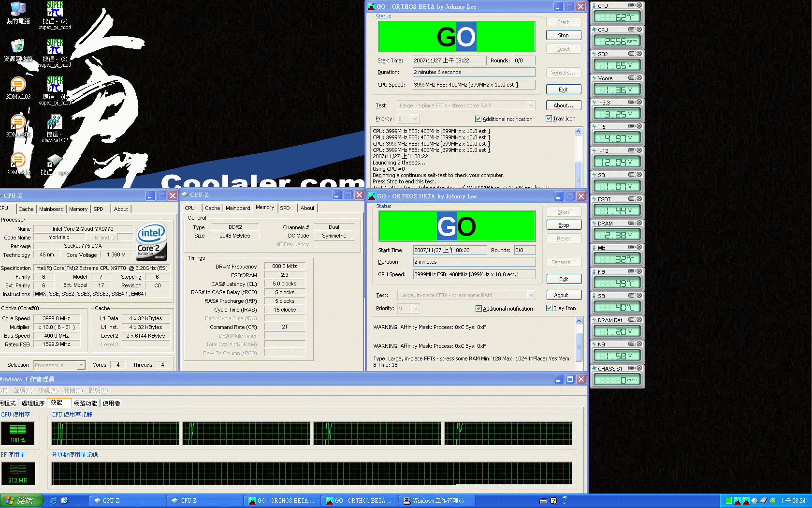This screenshot has width=812, height=508.
Task: Select the super_pi_mod (2) shortcut icon
Action: pos(55,15)
